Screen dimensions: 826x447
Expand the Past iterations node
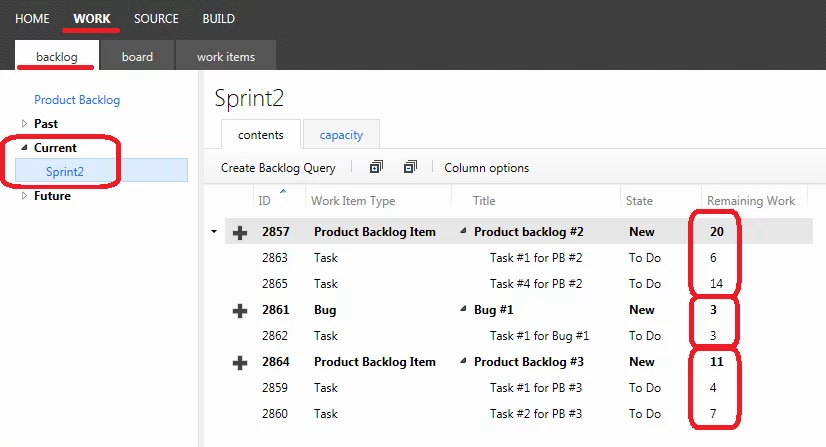click(24, 124)
